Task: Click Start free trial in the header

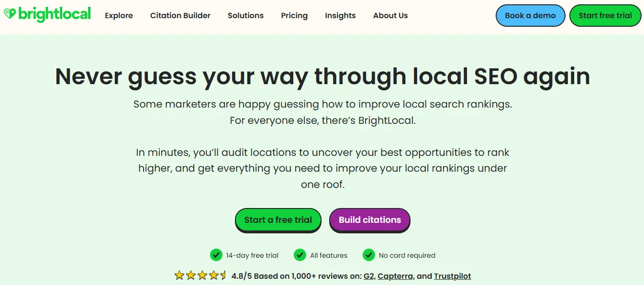Action: click(605, 15)
